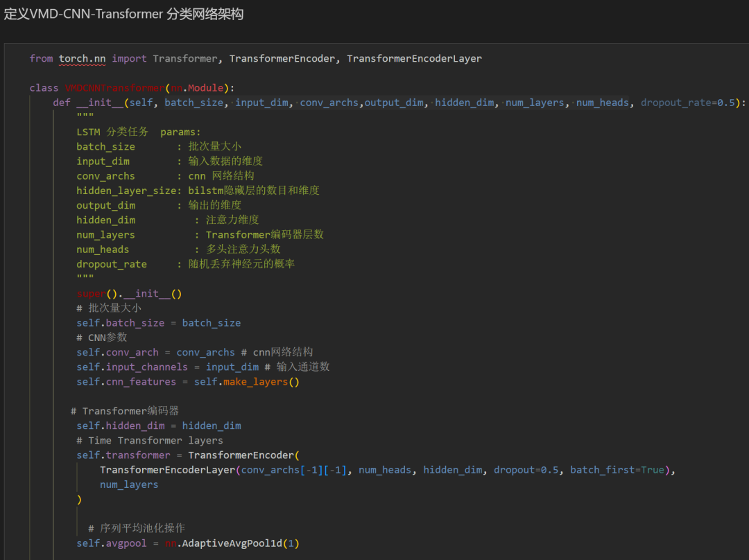Click the '# Time Transformer layers' comment

(150, 441)
